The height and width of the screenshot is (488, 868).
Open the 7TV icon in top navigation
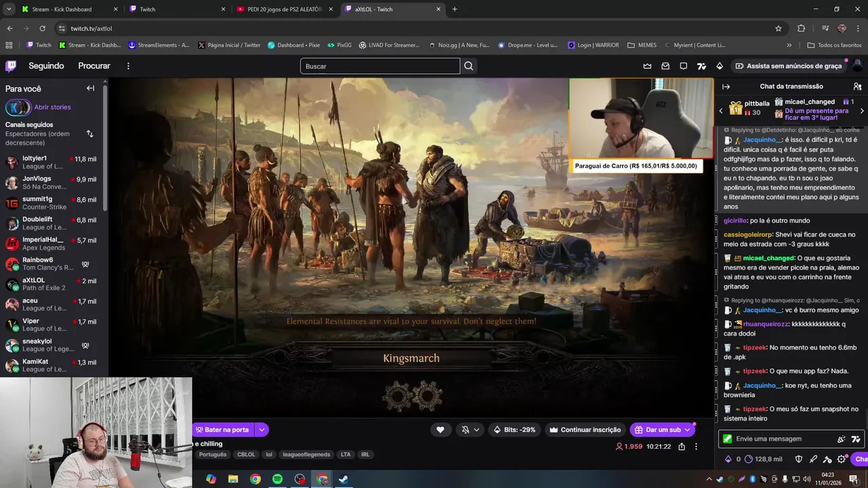coord(702,66)
